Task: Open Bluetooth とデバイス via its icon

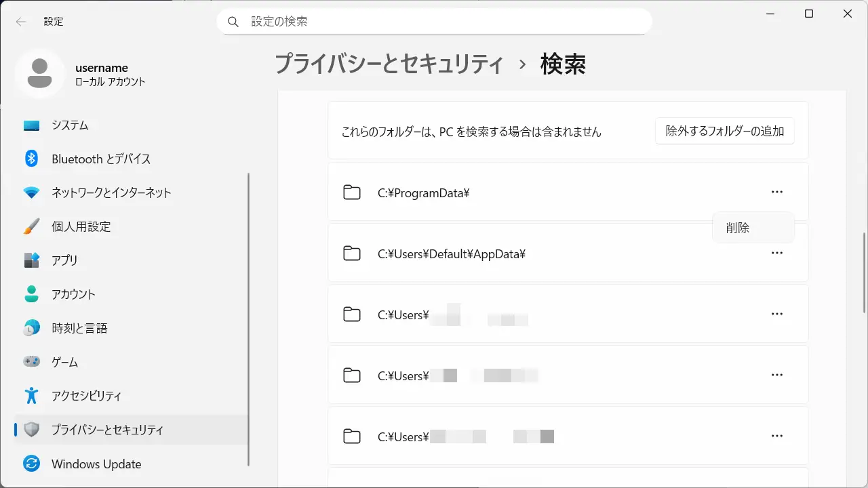Action: pos(32,159)
